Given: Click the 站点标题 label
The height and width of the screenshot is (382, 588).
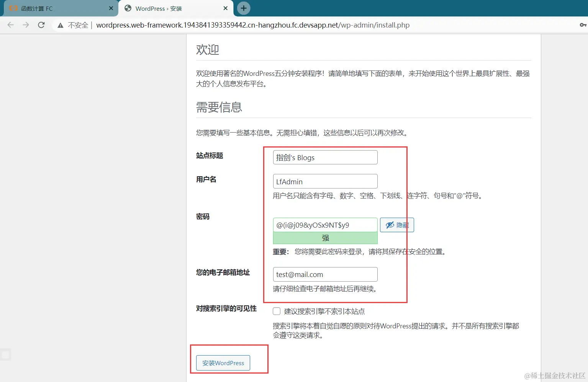Looking at the screenshot, I should (210, 156).
